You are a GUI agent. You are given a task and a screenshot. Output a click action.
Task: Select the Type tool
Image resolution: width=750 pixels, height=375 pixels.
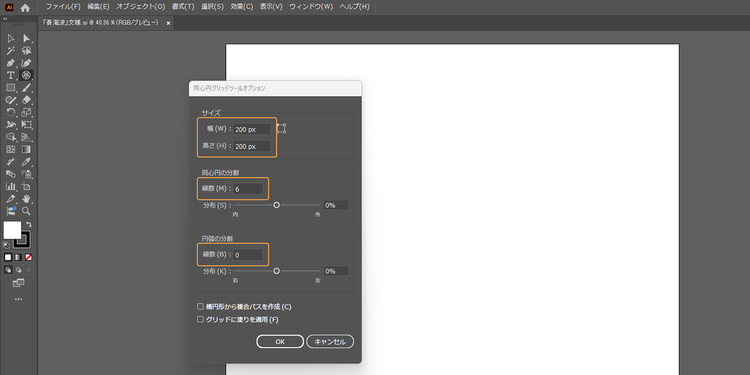coord(11,76)
